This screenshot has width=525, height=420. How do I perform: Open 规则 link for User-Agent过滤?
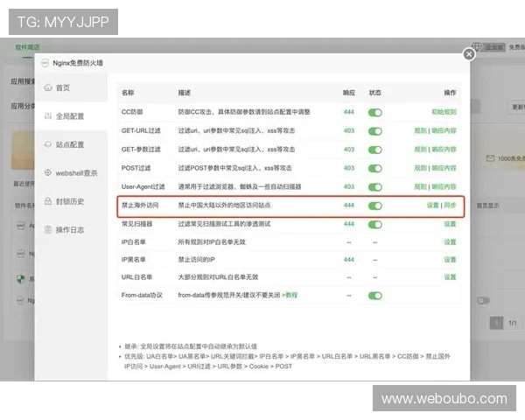click(x=421, y=186)
